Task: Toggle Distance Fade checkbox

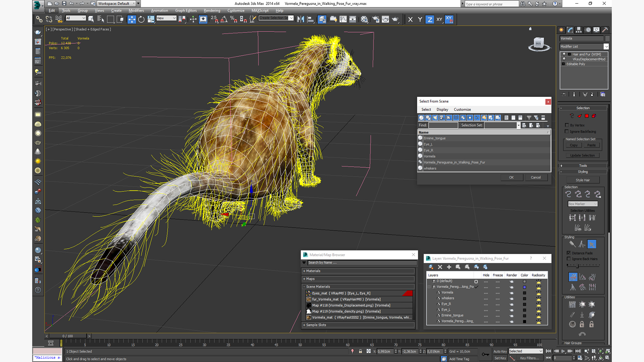Action: coord(569,253)
